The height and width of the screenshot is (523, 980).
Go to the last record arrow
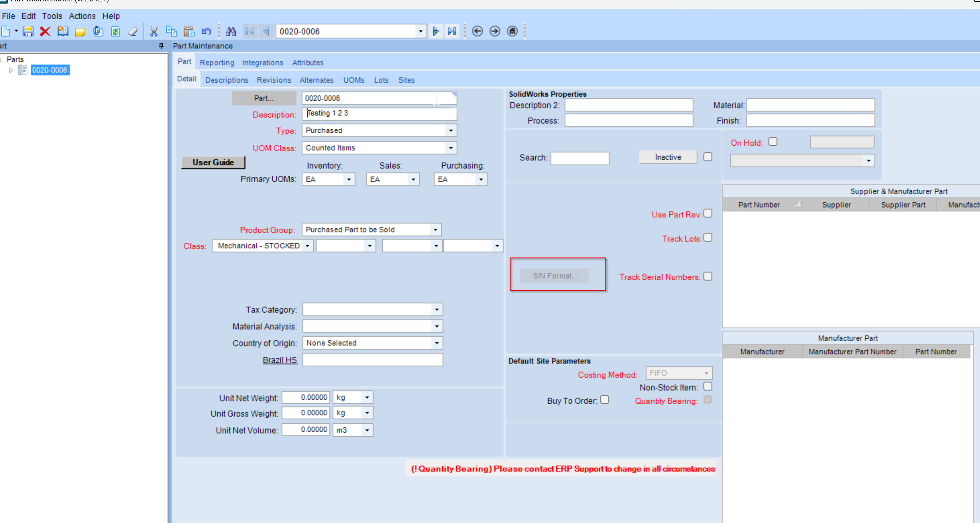click(x=452, y=31)
